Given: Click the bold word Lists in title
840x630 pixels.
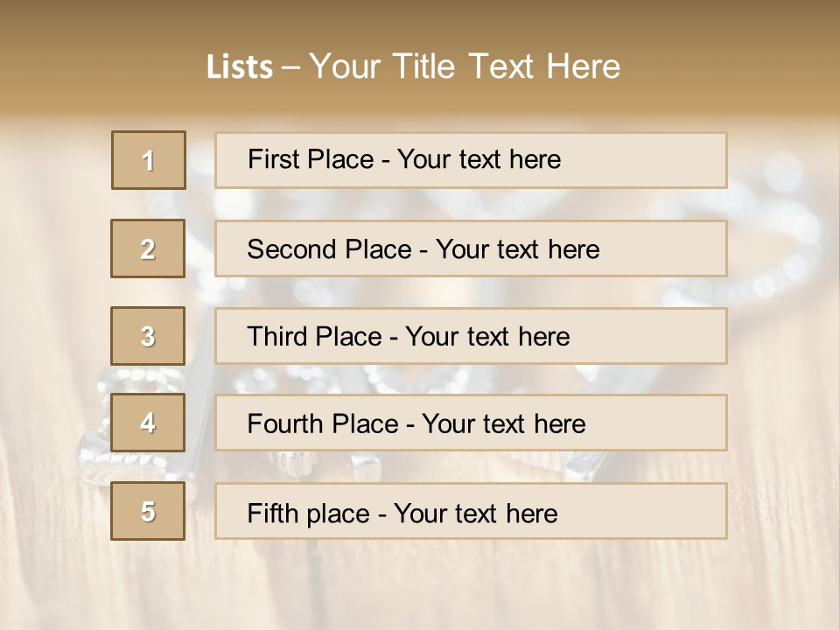Looking at the screenshot, I should click(x=240, y=67).
